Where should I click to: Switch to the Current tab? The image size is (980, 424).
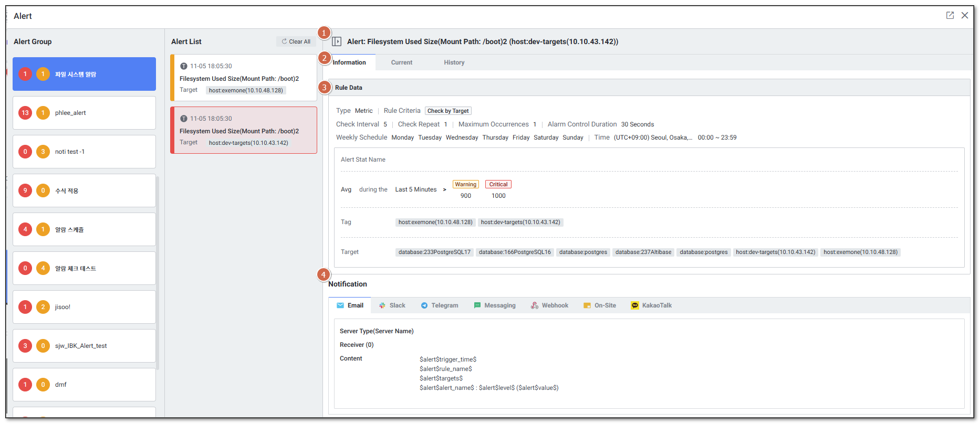click(401, 62)
